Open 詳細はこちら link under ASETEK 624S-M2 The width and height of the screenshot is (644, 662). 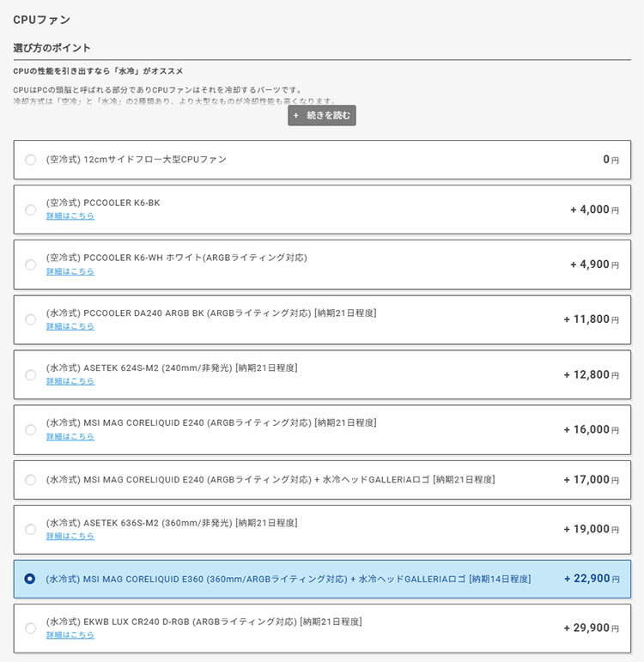[x=70, y=381]
